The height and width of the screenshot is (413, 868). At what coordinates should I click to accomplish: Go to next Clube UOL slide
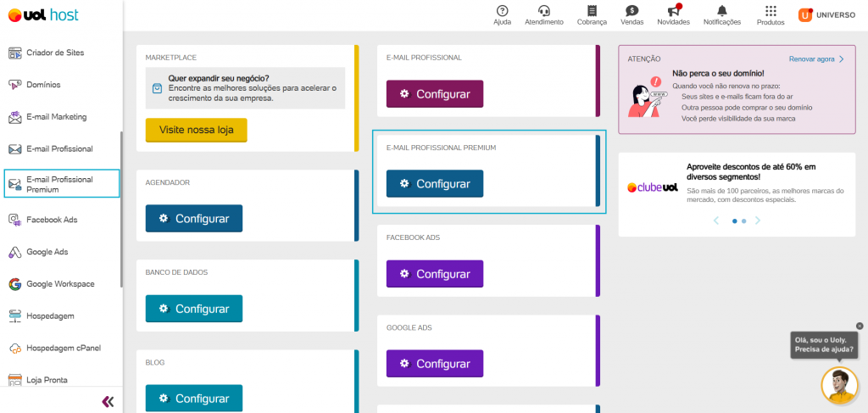758,220
